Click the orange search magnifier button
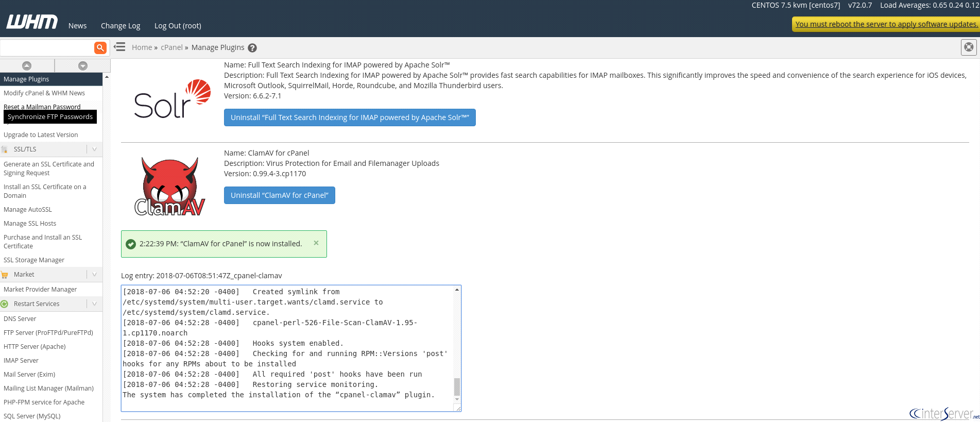Image resolution: width=980 pixels, height=422 pixels. click(x=100, y=47)
